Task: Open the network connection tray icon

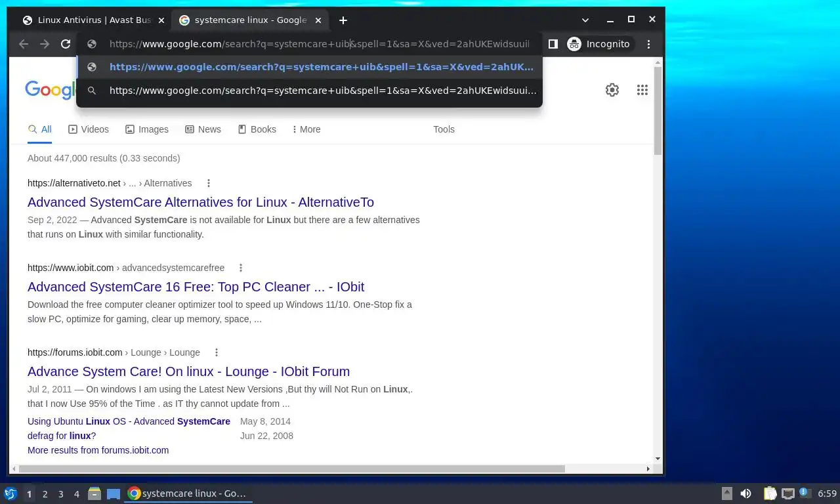Action: point(787,493)
